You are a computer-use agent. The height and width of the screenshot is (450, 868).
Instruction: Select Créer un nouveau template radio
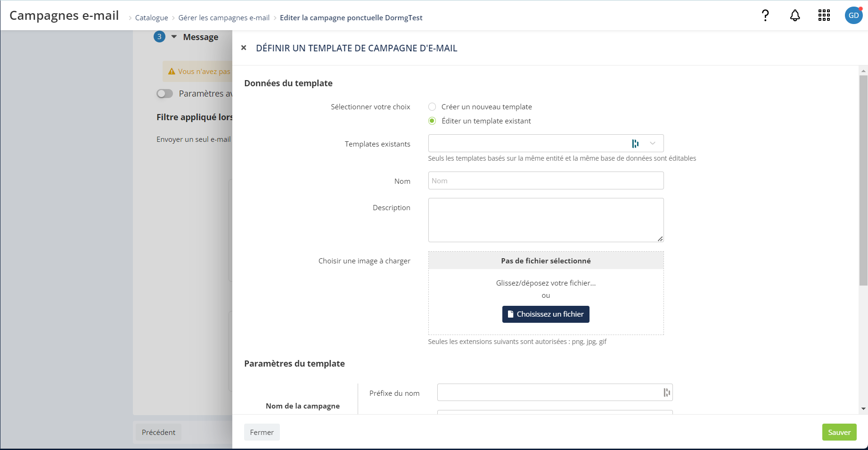[x=432, y=107]
